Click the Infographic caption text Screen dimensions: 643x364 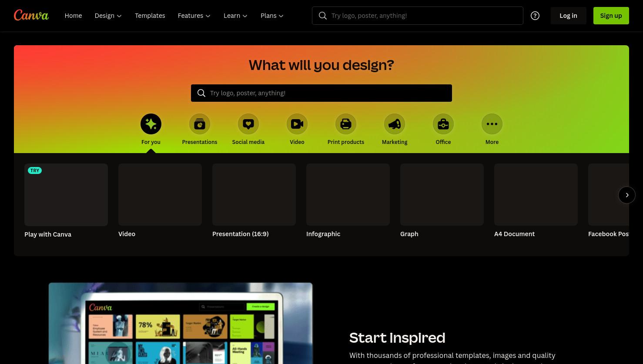323,234
